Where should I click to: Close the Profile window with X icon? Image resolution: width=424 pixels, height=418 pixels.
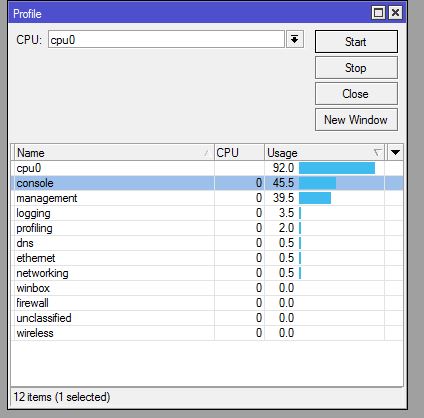point(395,13)
